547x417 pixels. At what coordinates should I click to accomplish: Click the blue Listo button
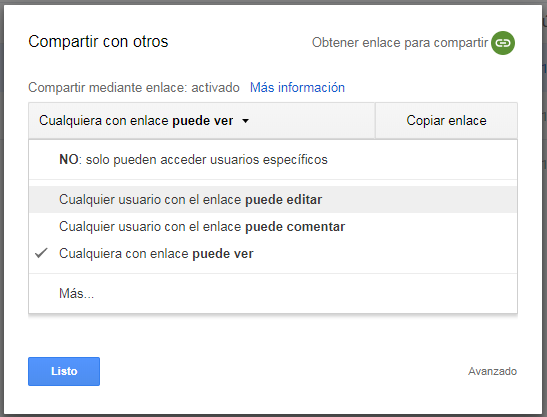[64, 371]
